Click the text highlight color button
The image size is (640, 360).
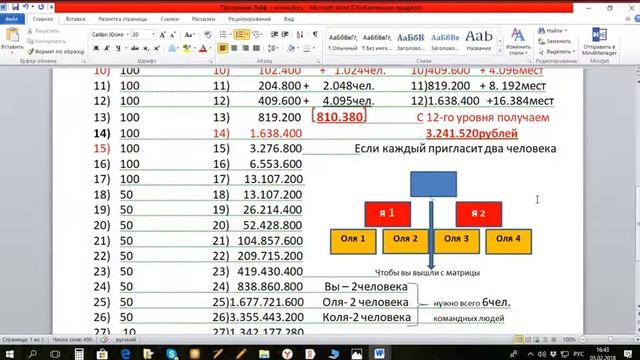187,49
